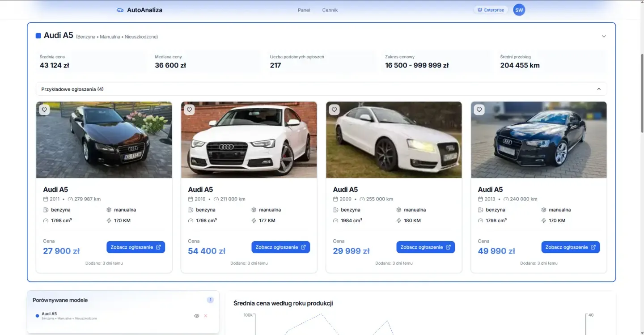This screenshot has width=644, height=335.
Task: Open photo of the dark blue 2013 Audi
Action: (x=539, y=140)
